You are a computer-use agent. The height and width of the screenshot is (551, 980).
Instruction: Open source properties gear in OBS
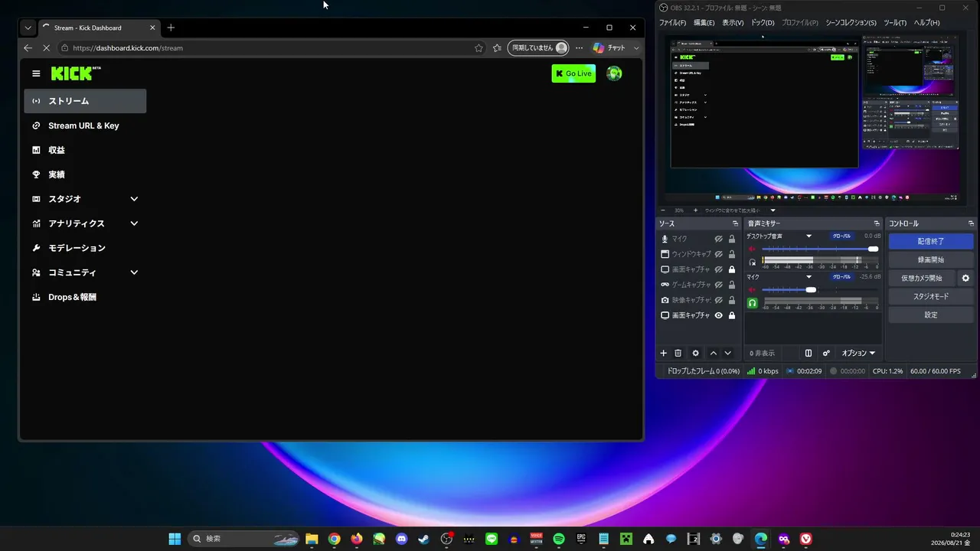click(695, 353)
